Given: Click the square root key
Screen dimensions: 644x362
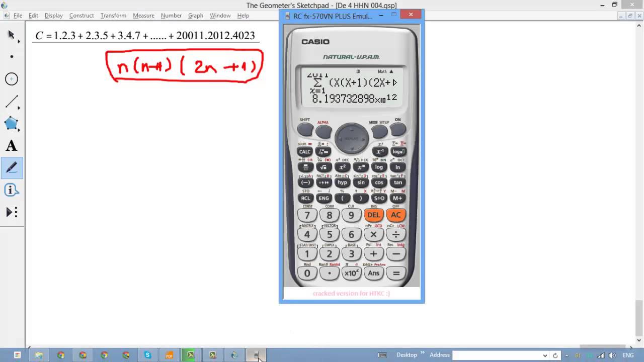Looking at the screenshot, I should coord(324,167).
